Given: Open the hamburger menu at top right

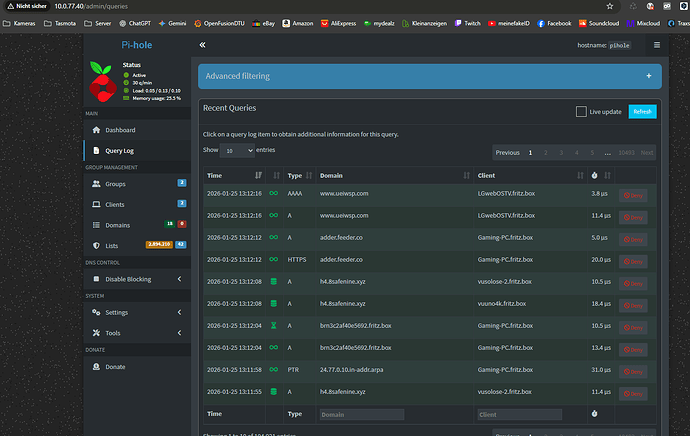Looking at the screenshot, I should [657, 45].
